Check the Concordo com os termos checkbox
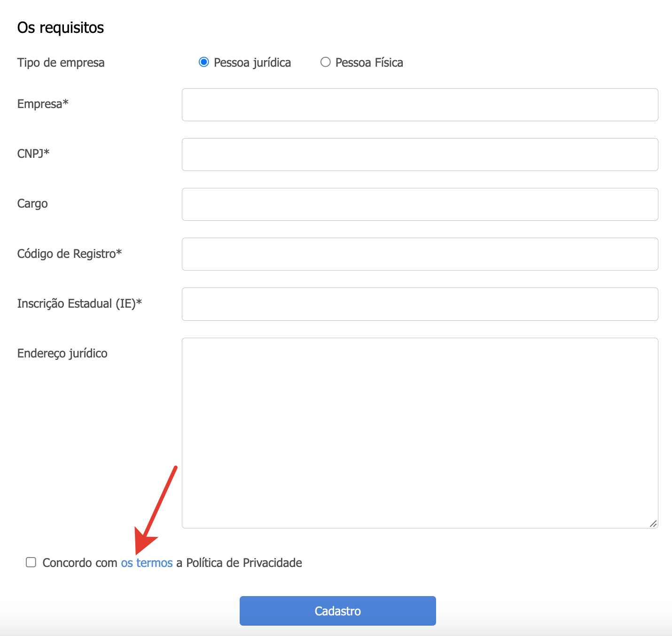 (x=31, y=562)
